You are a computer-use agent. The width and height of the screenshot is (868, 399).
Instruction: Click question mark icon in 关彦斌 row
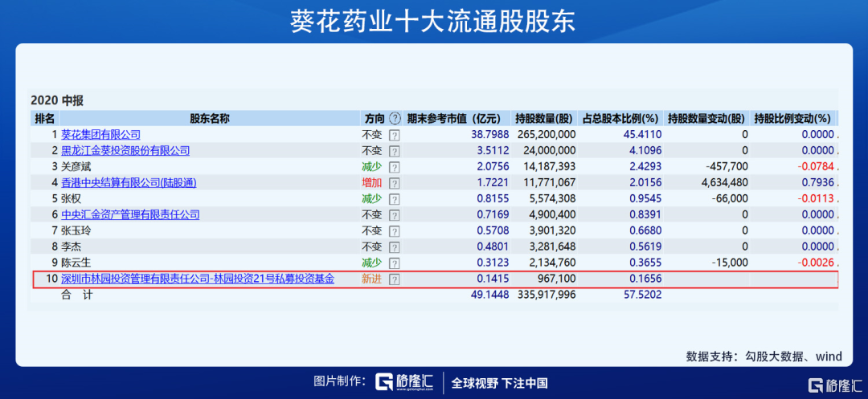(x=394, y=166)
